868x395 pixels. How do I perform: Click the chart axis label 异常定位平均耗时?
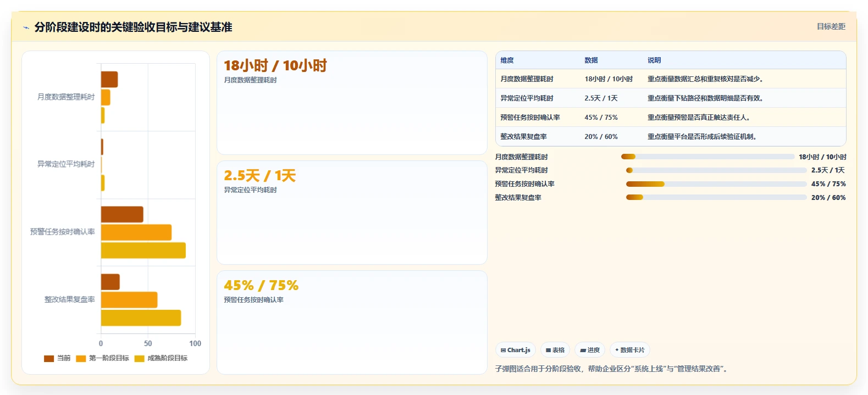(x=66, y=164)
